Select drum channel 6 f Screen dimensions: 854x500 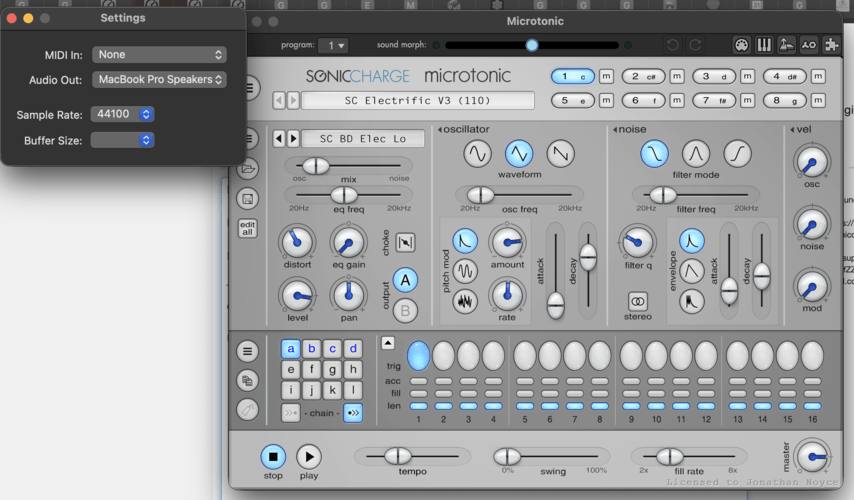coord(643,100)
